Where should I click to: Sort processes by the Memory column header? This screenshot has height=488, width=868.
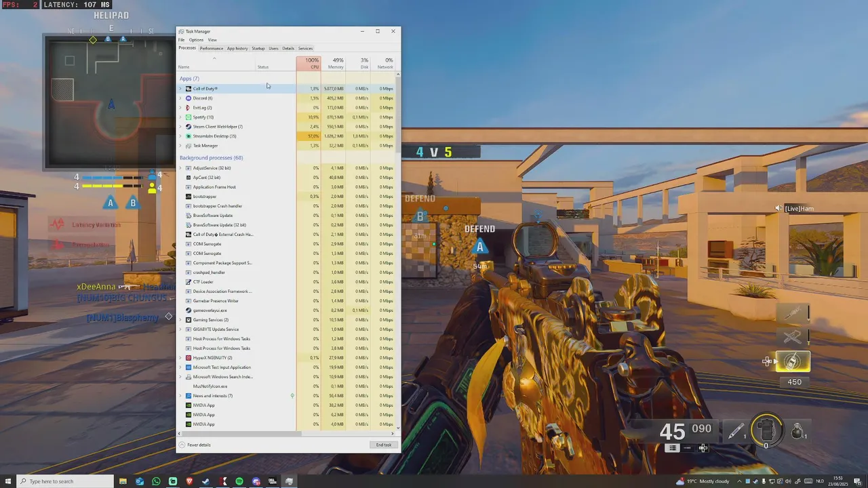pyautogui.click(x=334, y=63)
